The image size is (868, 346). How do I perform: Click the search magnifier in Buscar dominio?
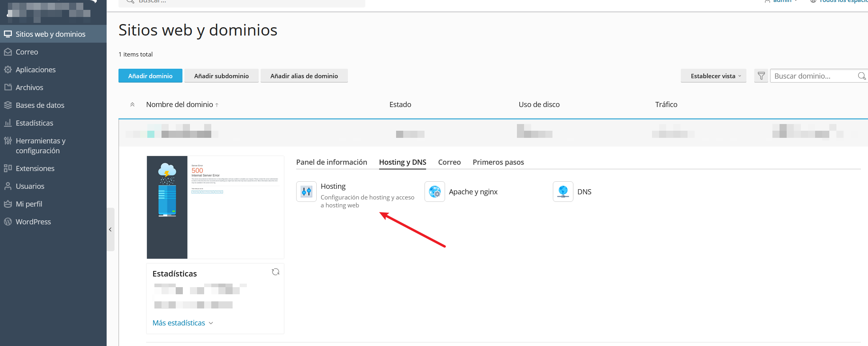(862, 76)
